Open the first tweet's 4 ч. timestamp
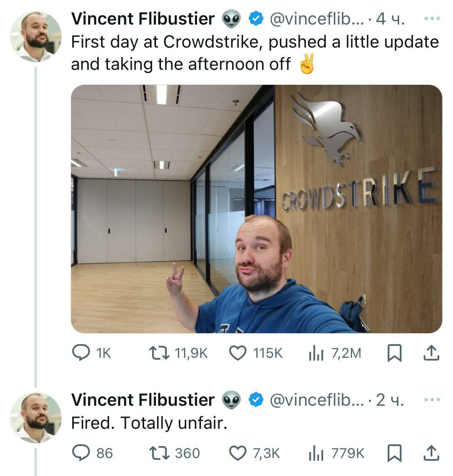Viewport: 453px width, 476px height. pyautogui.click(x=390, y=19)
